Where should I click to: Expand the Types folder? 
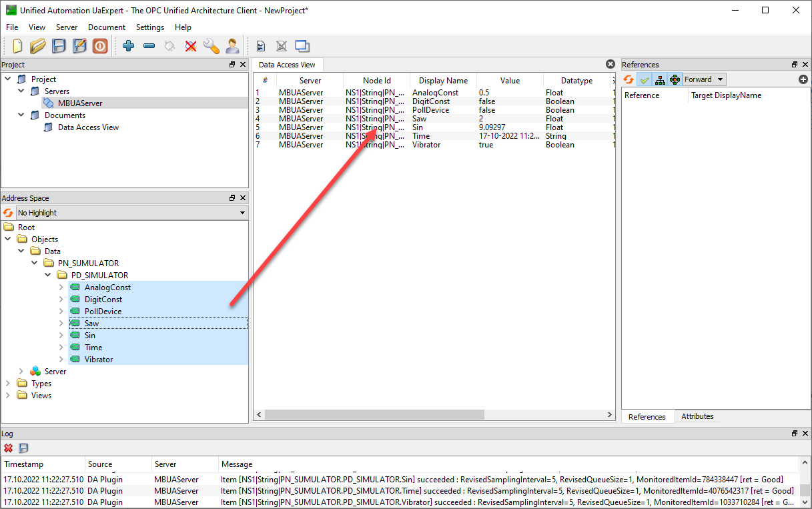[8, 384]
